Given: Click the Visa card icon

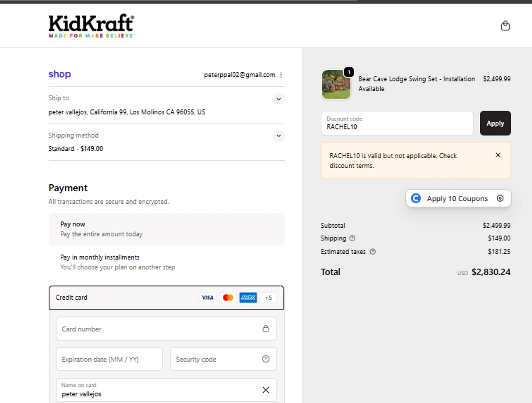Looking at the screenshot, I should coord(207,298).
